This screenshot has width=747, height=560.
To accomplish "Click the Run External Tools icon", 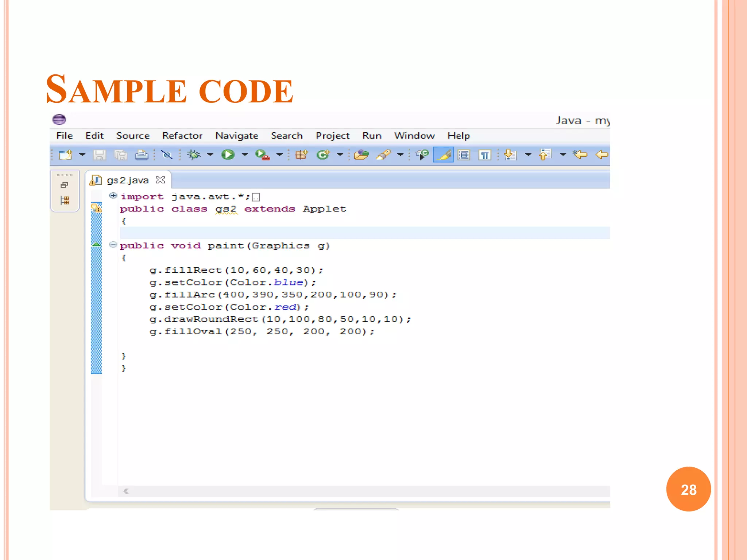I will [x=263, y=155].
